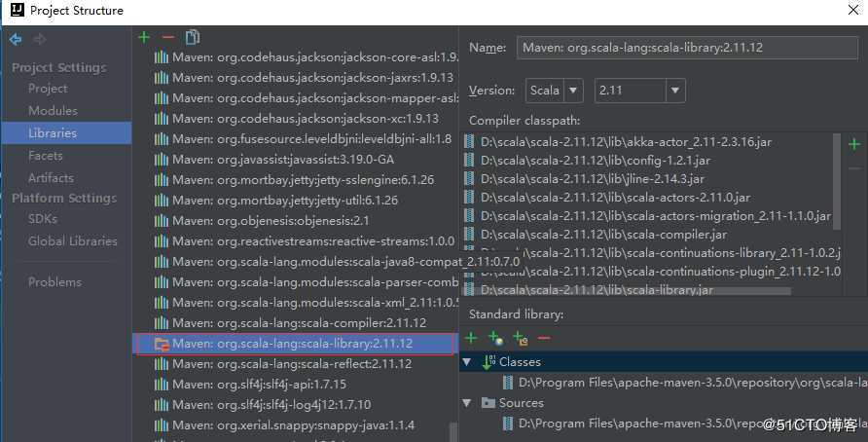Click library icon beside snappy-java:1.1.4
Screen dimensions: 868x442
pos(162,425)
